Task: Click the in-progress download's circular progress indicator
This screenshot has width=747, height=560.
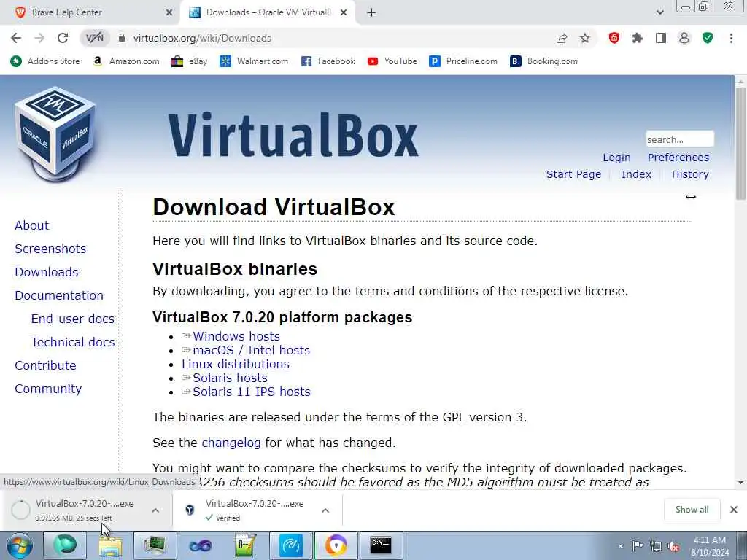Action: pyautogui.click(x=20, y=510)
